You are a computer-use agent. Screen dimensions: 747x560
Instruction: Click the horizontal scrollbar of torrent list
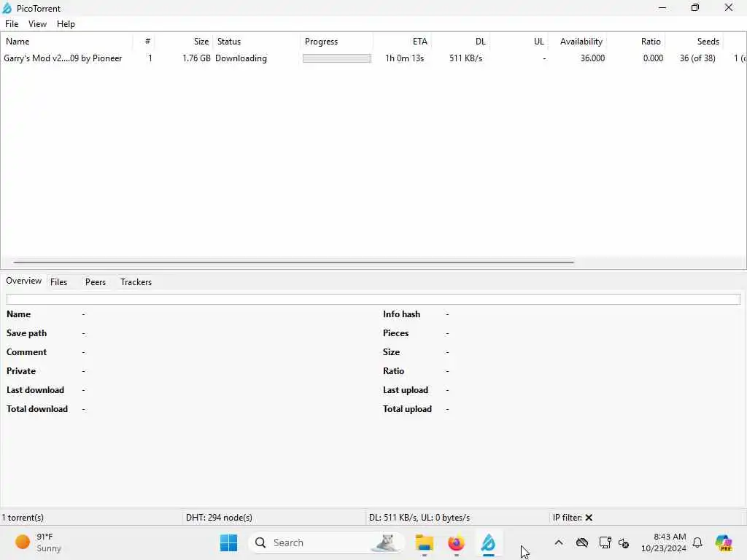click(x=293, y=262)
